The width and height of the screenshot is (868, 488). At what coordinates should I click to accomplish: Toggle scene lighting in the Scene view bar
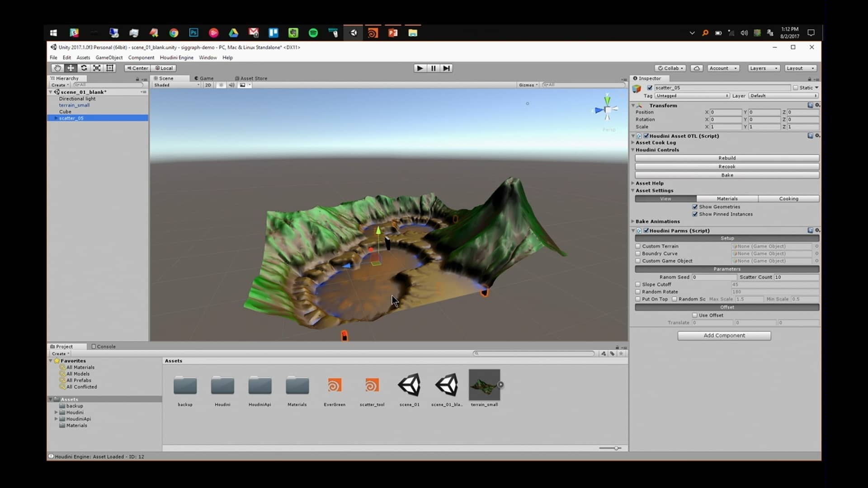click(221, 85)
